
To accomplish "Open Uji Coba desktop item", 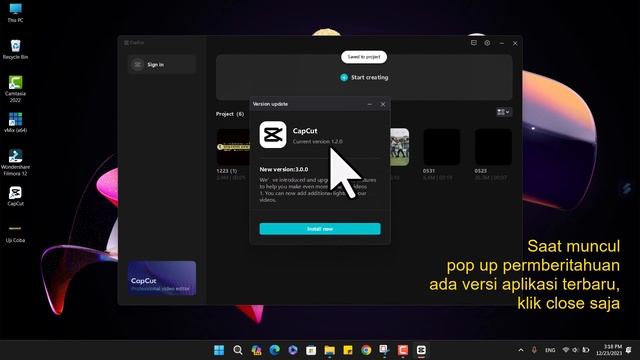I will [16, 233].
